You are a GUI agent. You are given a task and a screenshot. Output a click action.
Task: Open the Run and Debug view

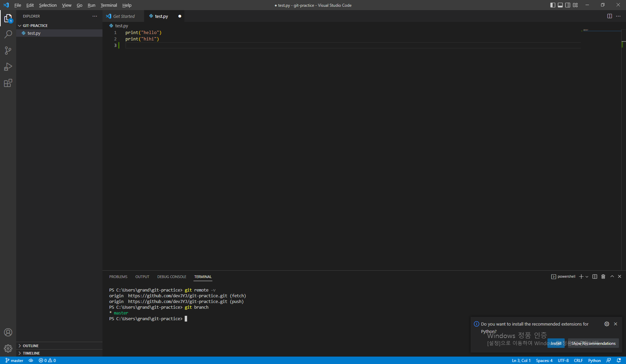pos(8,67)
